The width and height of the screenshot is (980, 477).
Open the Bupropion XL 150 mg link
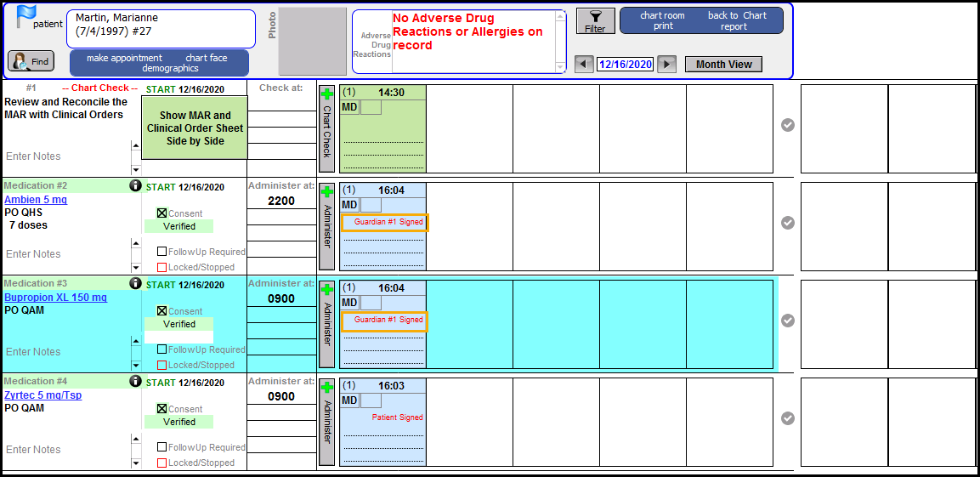(x=55, y=298)
